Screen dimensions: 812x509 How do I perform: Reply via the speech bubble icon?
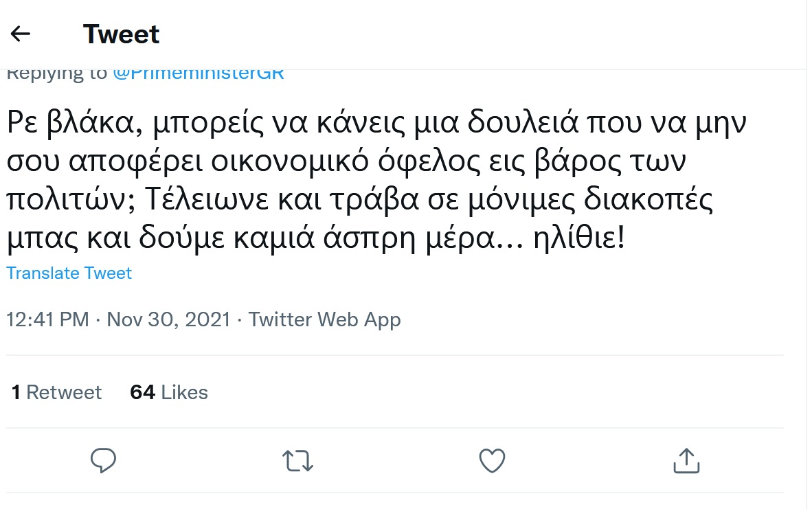click(103, 460)
